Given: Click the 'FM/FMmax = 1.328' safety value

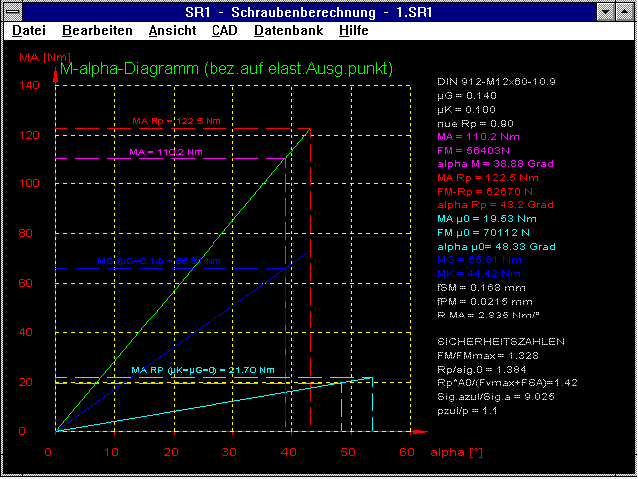Looking at the screenshot, I should (482, 355).
